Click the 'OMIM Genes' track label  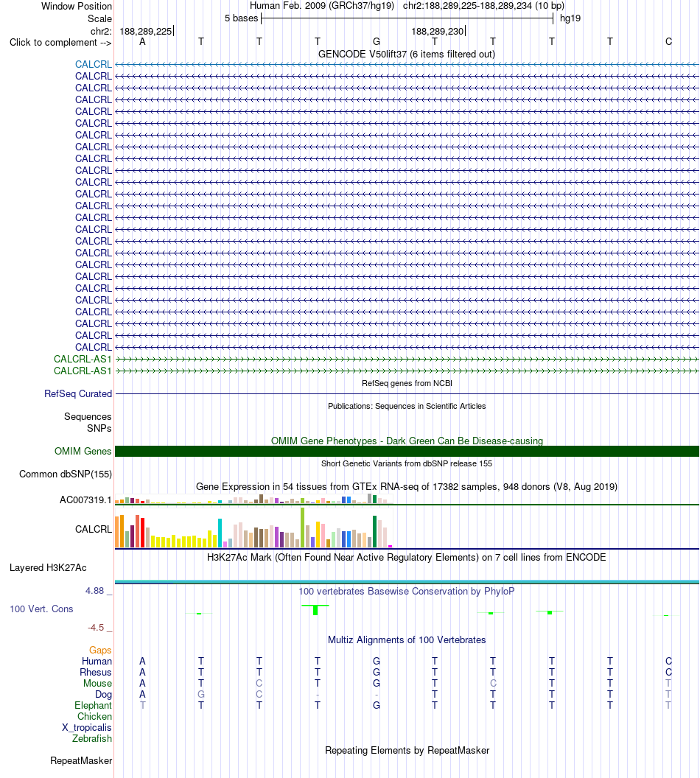(83, 452)
